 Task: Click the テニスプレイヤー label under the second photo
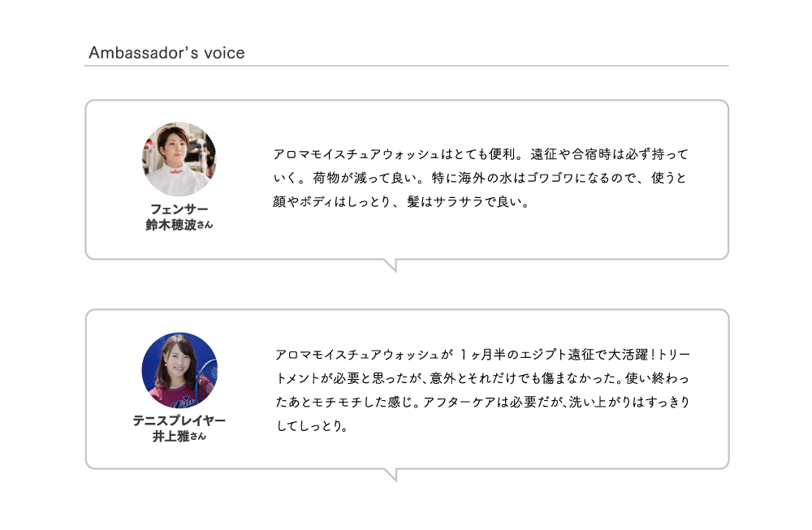click(179, 420)
